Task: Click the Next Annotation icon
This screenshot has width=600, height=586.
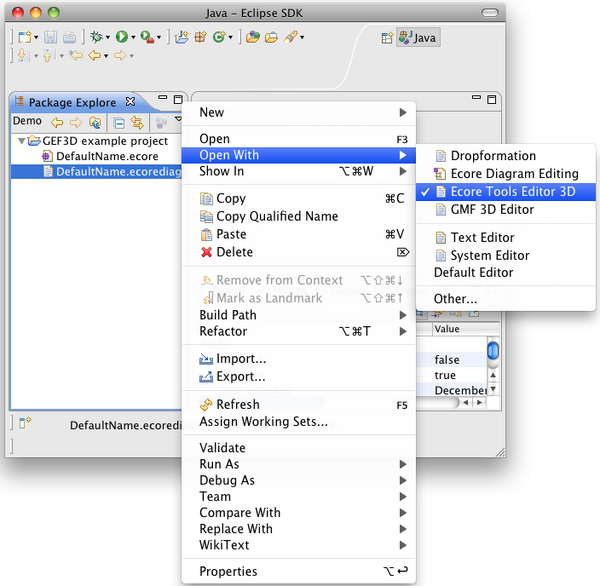Action: tap(23, 56)
